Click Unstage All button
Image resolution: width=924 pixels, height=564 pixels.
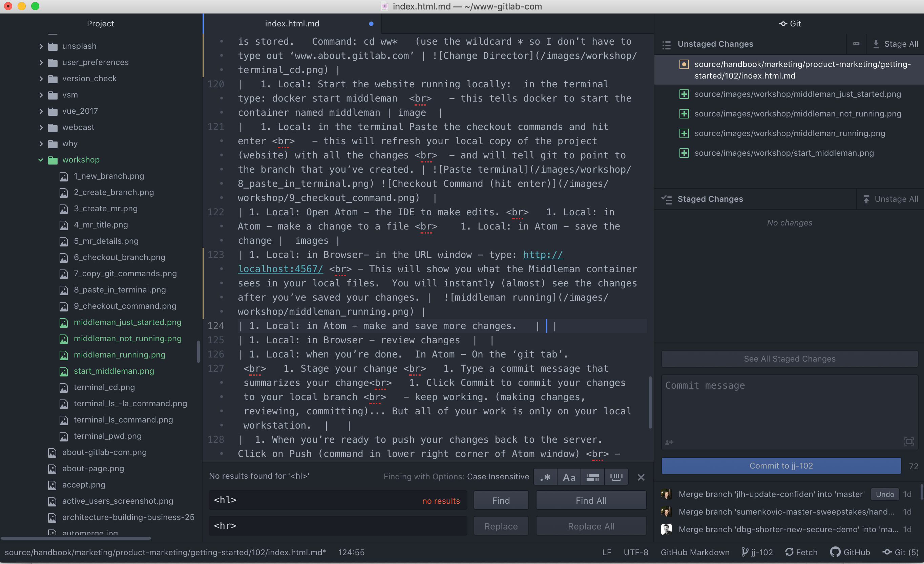(890, 199)
